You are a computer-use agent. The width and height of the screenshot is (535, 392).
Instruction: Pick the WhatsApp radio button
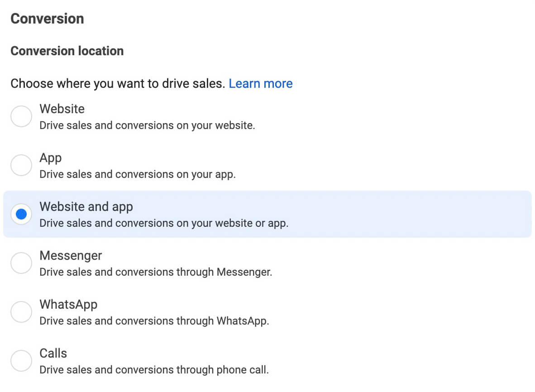21,312
